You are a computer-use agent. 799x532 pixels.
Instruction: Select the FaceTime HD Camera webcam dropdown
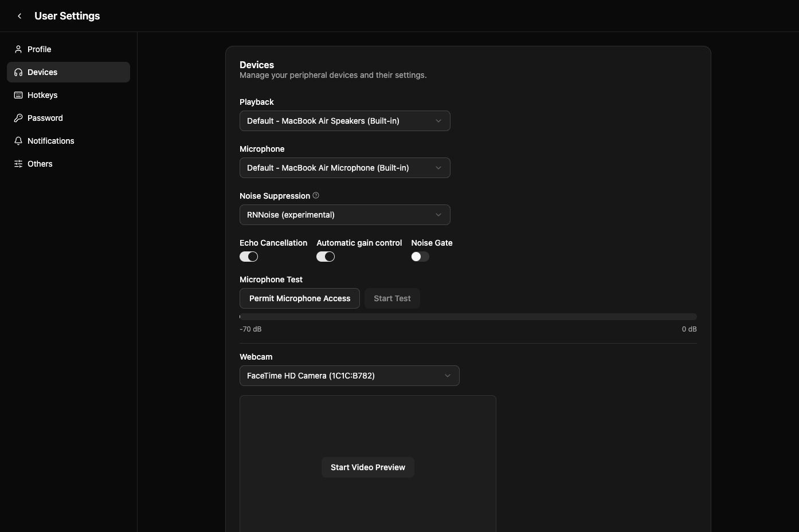coord(350,376)
